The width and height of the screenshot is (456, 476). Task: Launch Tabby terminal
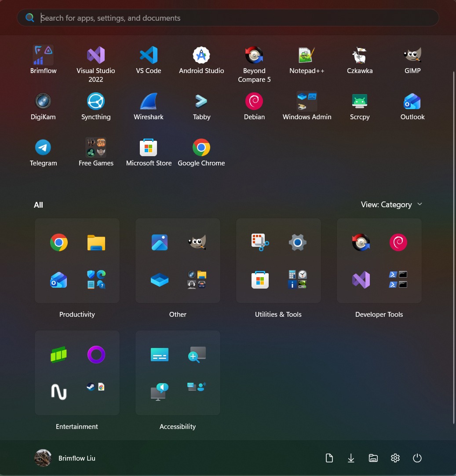pyautogui.click(x=201, y=106)
